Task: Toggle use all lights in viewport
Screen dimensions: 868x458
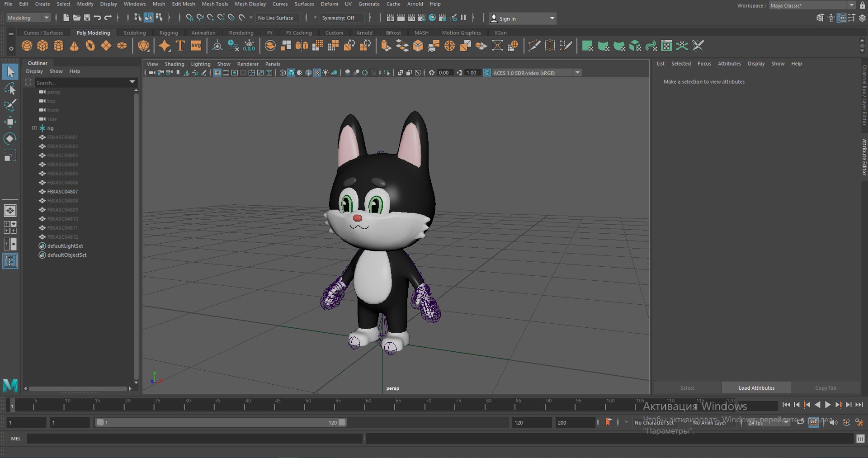Action: [325, 73]
